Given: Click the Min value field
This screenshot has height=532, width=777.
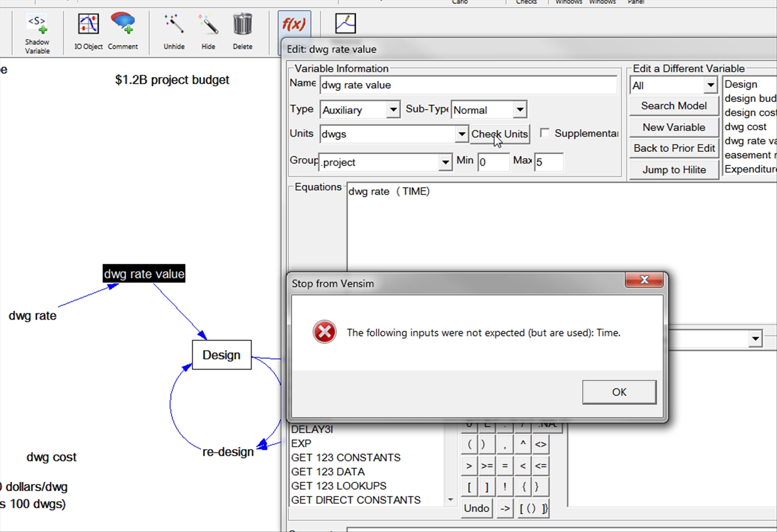Looking at the screenshot, I should 493,162.
